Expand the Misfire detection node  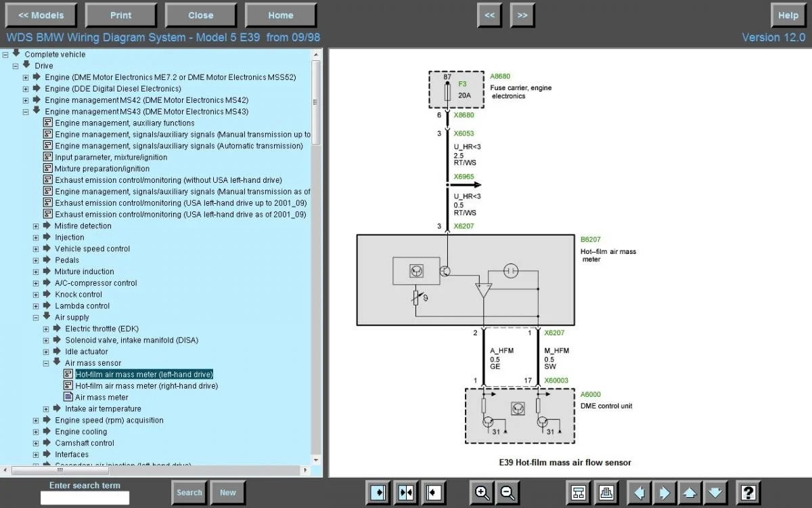(36, 226)
